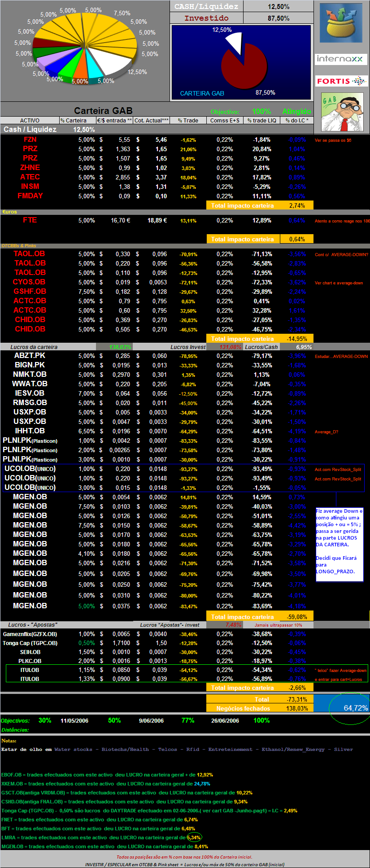Image resolution: width=370 pixels, height=868 pixels.
Task: Select the GAB cartoon with binoculars
Action: click(x=342, y=112)
